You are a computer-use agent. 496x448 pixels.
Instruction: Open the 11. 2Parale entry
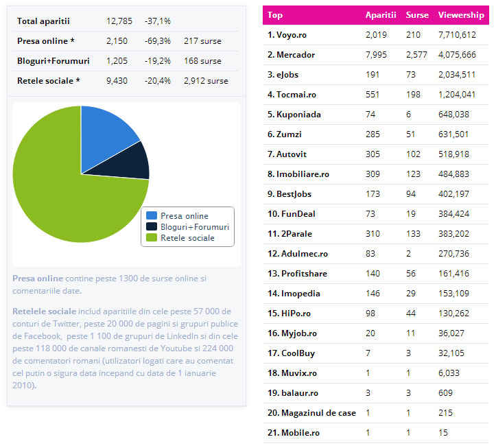click(290, 234)
